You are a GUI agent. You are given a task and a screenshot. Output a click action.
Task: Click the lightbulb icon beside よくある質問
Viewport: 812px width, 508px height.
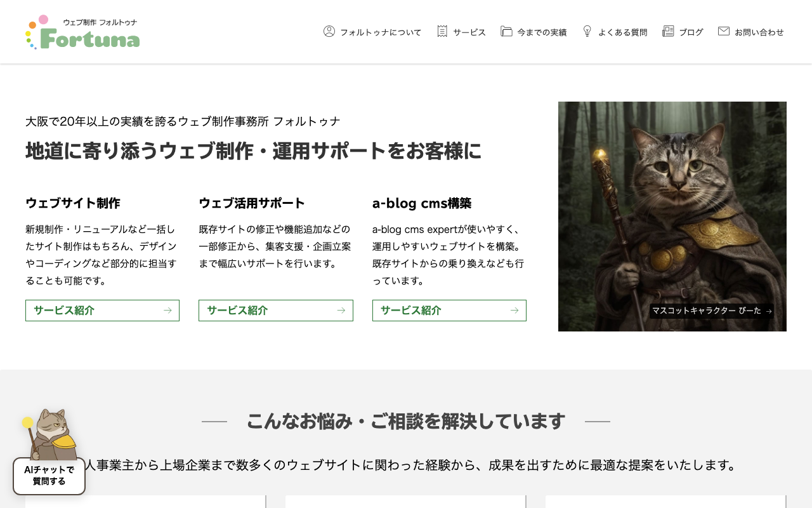tap(587, 31)
